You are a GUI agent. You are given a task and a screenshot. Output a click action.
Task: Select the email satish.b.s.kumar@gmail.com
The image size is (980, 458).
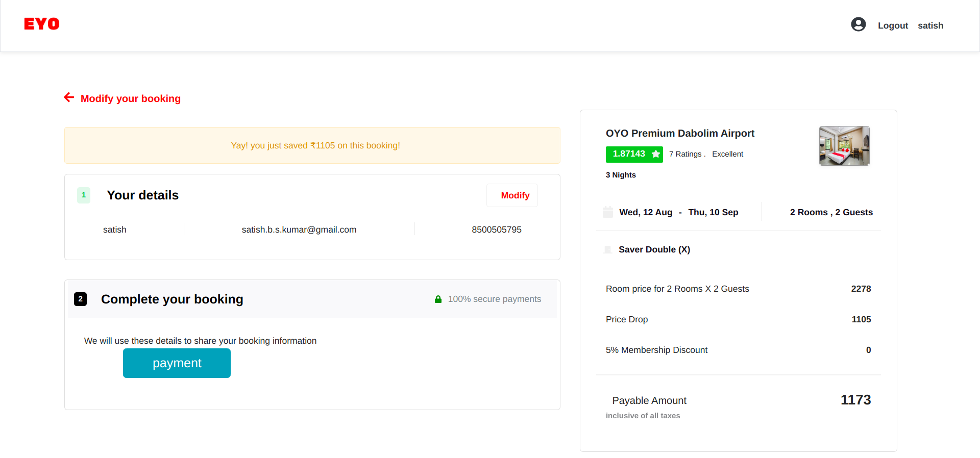[x=299, y=230]
